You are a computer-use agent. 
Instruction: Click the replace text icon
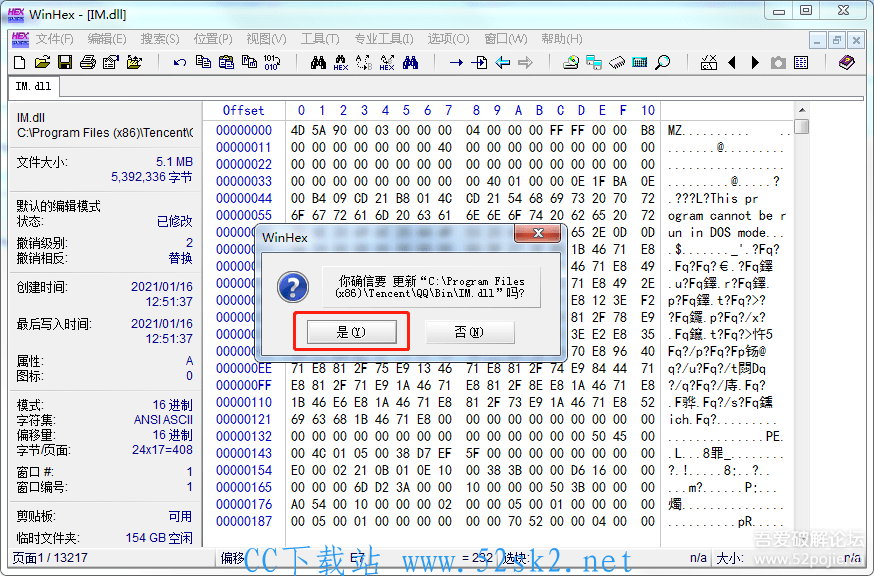(364, 62)
